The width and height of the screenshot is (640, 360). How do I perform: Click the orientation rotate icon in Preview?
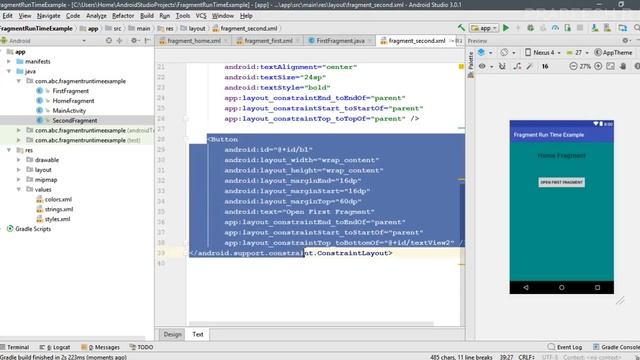point(504,52)
